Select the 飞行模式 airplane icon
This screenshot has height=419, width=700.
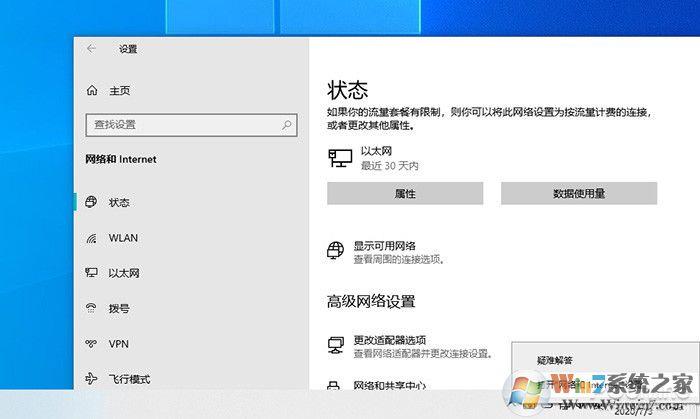point(91,379)
